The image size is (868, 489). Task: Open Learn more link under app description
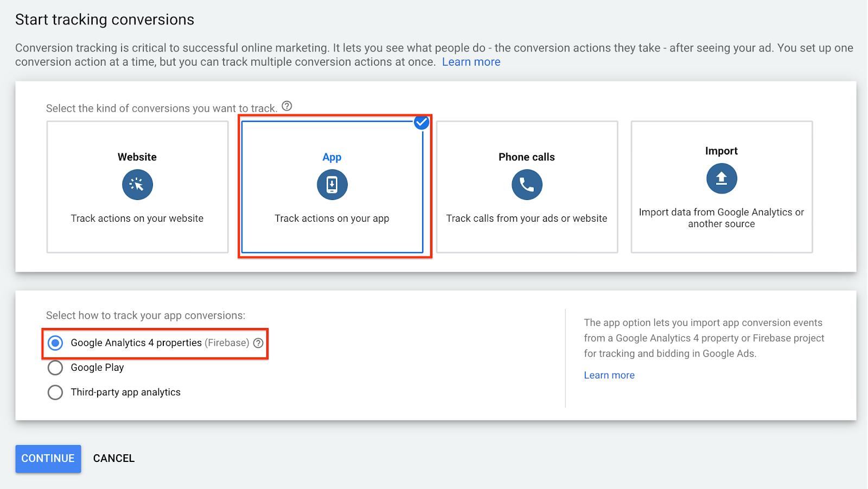[x=609, y=375]
